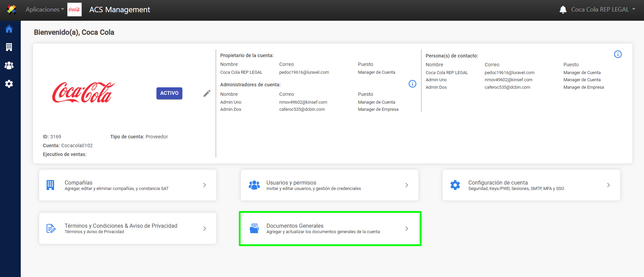Open the users group icon in sidebar

click(x=9, y=65)
